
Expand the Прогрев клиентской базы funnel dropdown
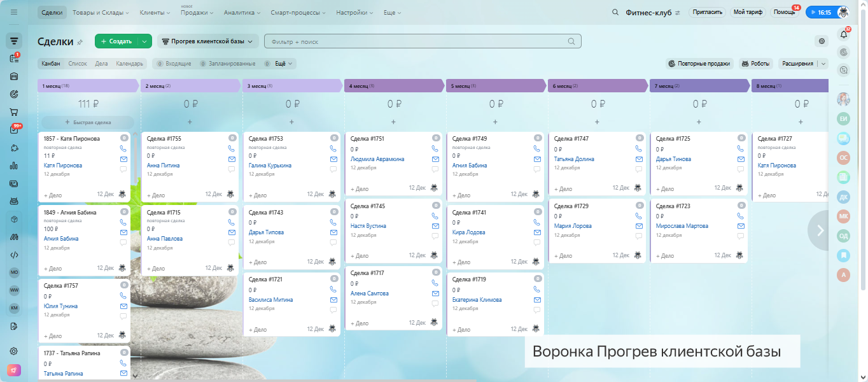click(207, 41)
